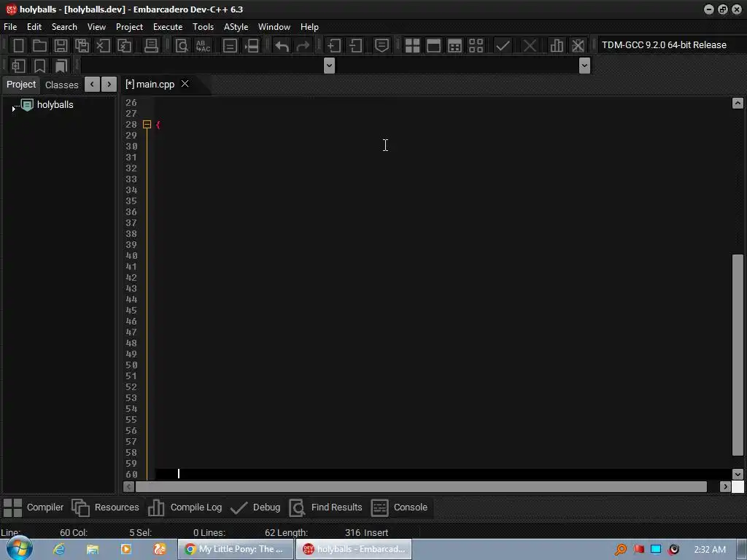Click the Goto bookmark icon
The width and height of the screenshot is (747, 560).
(61, 66)
